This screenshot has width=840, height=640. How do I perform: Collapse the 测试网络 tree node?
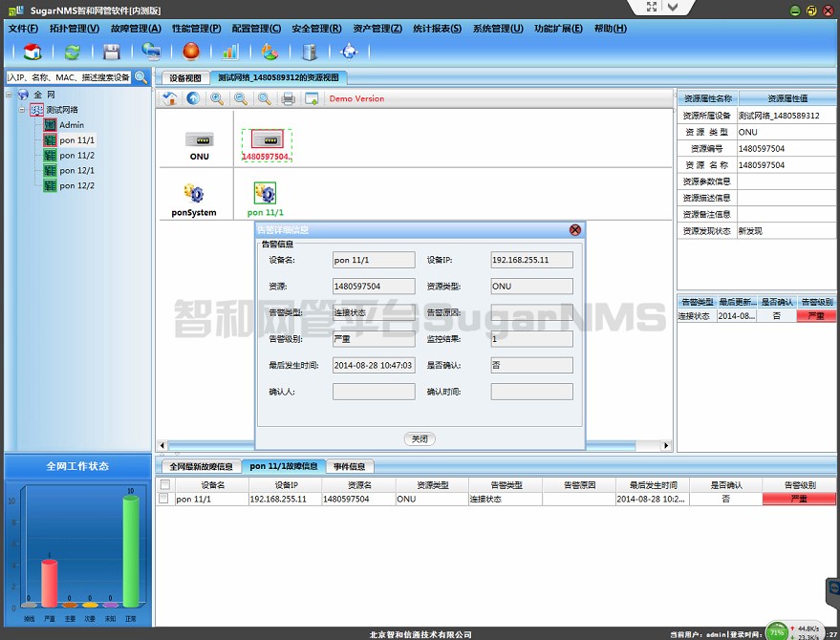pyautogui.click(x=22, y=110)
